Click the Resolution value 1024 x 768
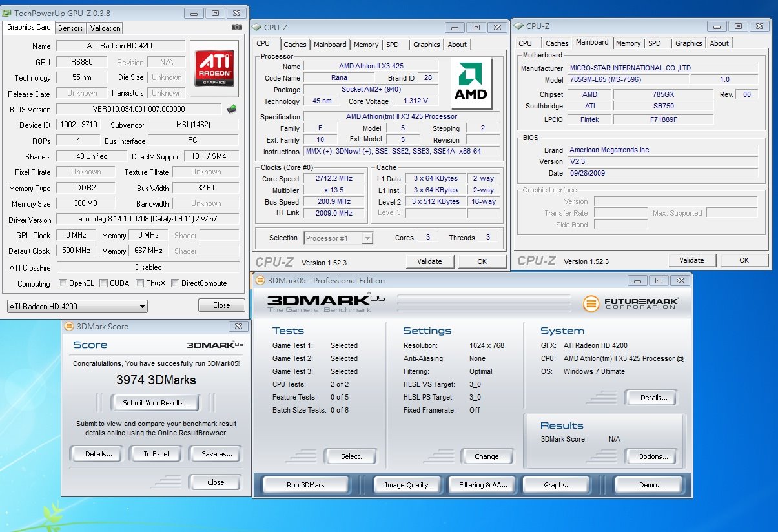This screenshot has height=532, width=778. click(x=487, y=345)
